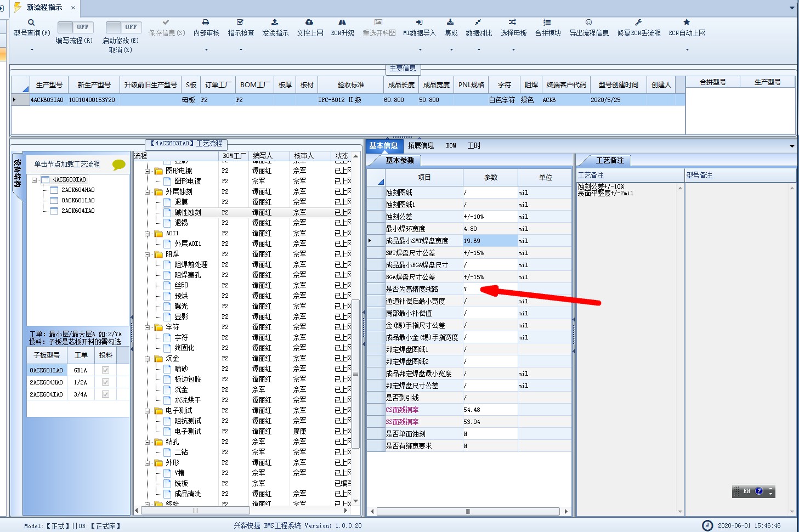Click the 型号创建时间 column header

618,84
